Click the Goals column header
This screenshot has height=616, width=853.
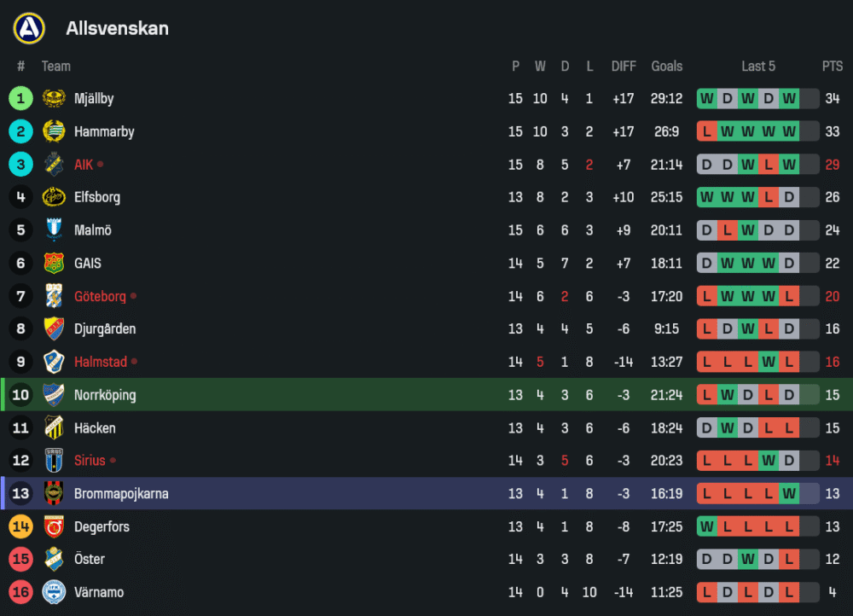click(667, 67)
